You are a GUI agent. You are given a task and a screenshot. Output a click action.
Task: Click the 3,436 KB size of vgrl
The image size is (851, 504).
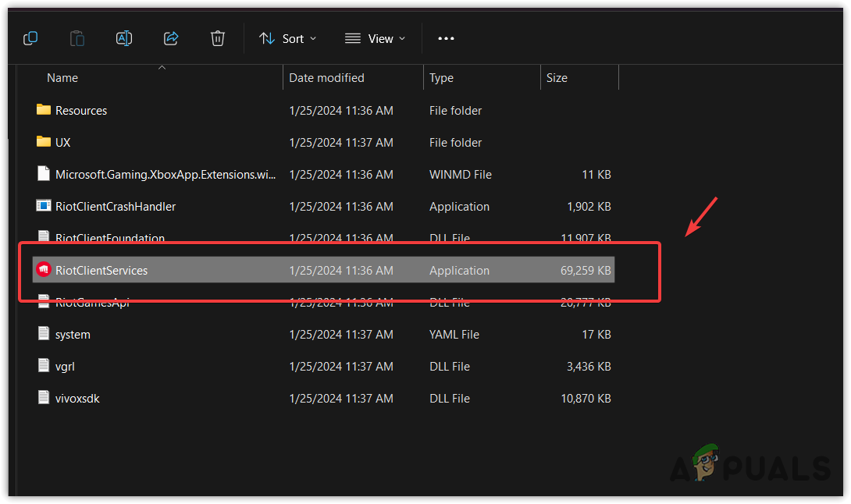[589, 367]
